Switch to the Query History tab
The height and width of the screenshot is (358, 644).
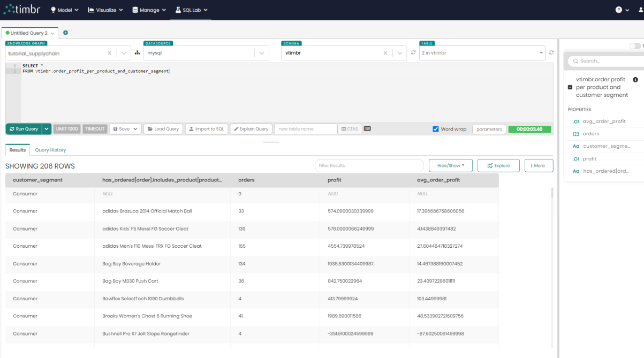click(50, 150)
